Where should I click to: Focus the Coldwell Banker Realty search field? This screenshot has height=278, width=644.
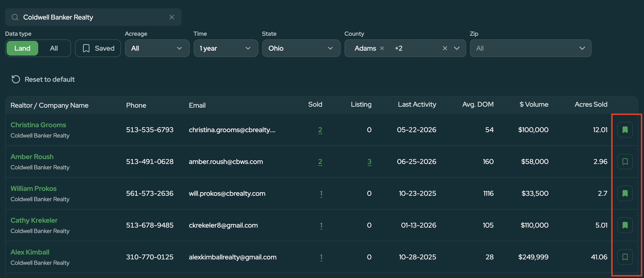[x=93, y=17]
